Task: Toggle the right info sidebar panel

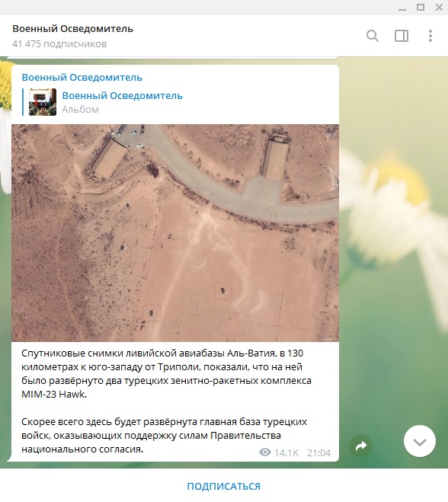Action: (x=402, y=36)
